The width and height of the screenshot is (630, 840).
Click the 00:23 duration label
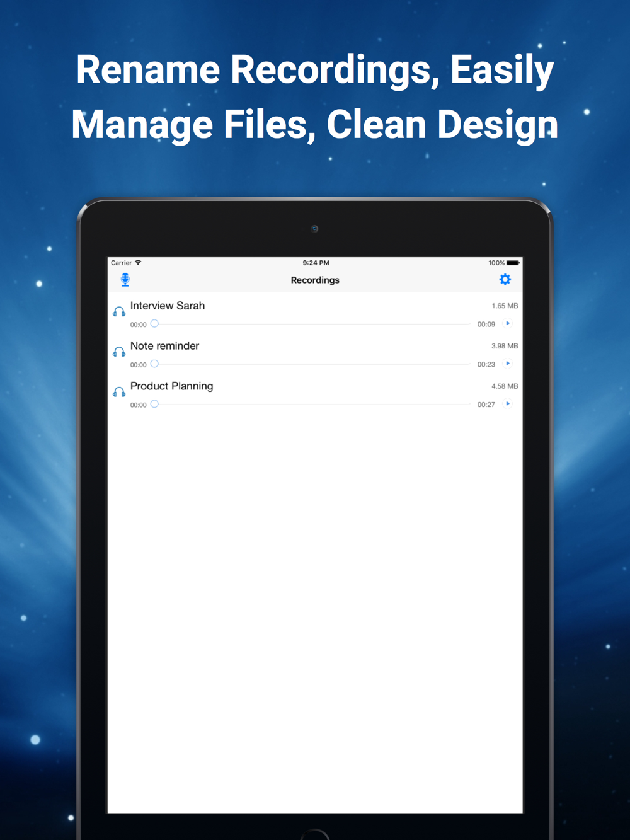(486, 365)
